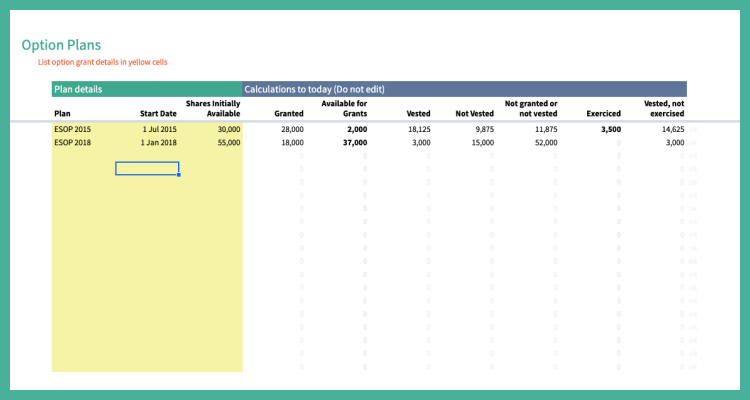Click the Option Plans title

click(61, 45)
